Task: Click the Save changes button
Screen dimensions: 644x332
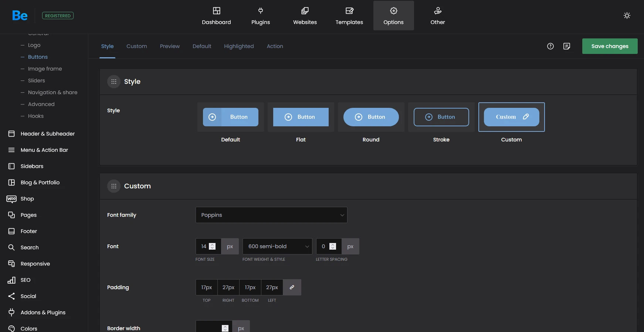Action: 610,46
